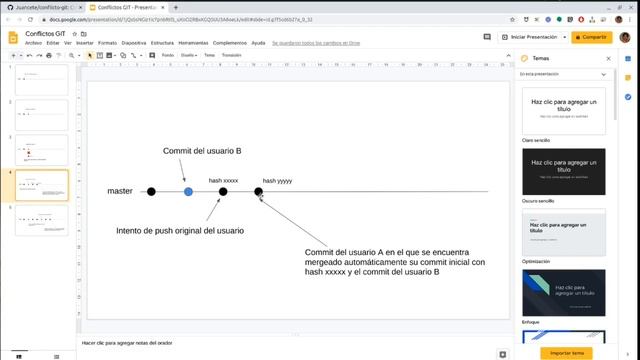Click the blue commit circle on master line
This screenshot has width=640, height=360.
188,191
